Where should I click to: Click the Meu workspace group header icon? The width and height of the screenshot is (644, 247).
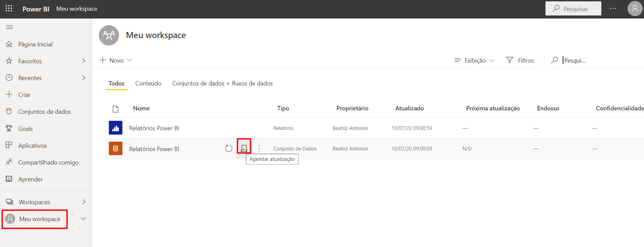109,35
